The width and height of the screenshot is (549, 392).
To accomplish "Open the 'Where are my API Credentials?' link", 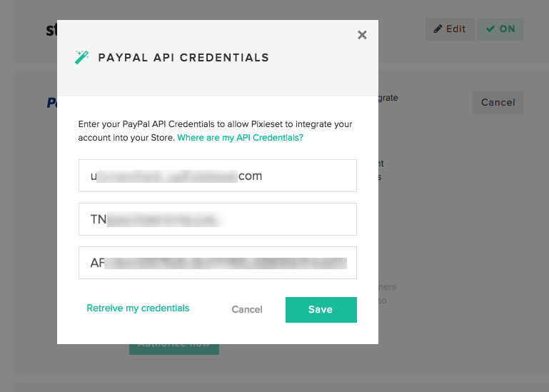I will pyautogui.click(x=240, y=138).
